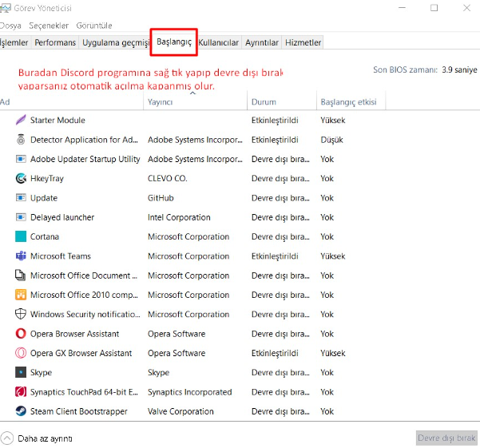Click the GitHub publisher cell
The height and width of the screenshot is (448, 480).
[161, 198]
